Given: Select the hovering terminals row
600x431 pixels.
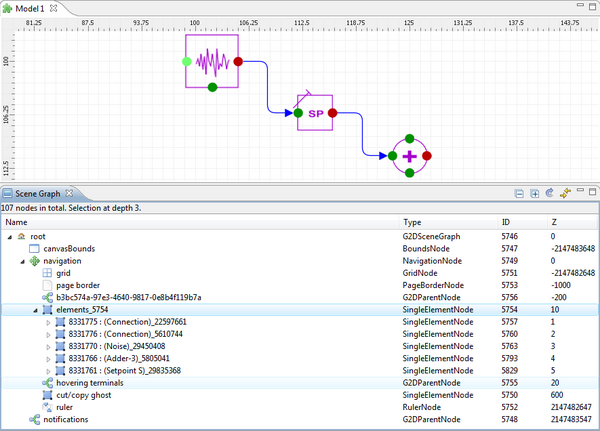Looking at the screenshot, I should point(89,383).
